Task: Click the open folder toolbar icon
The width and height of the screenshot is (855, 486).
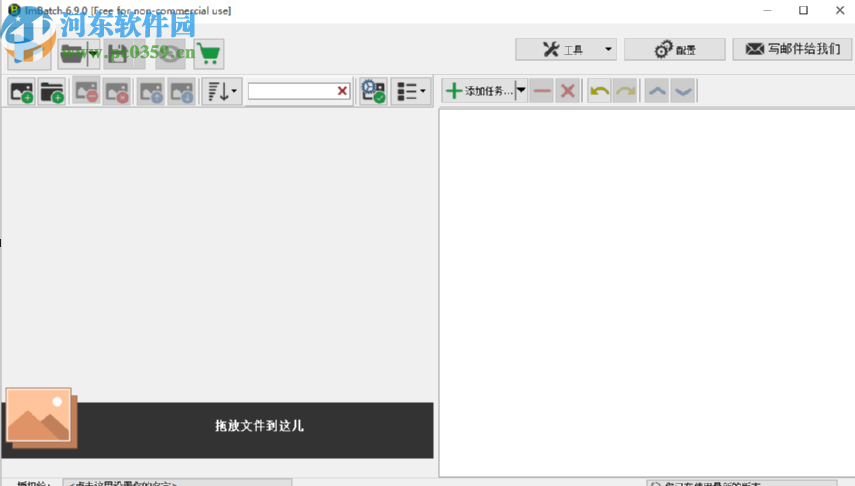Action: (71, 53)
